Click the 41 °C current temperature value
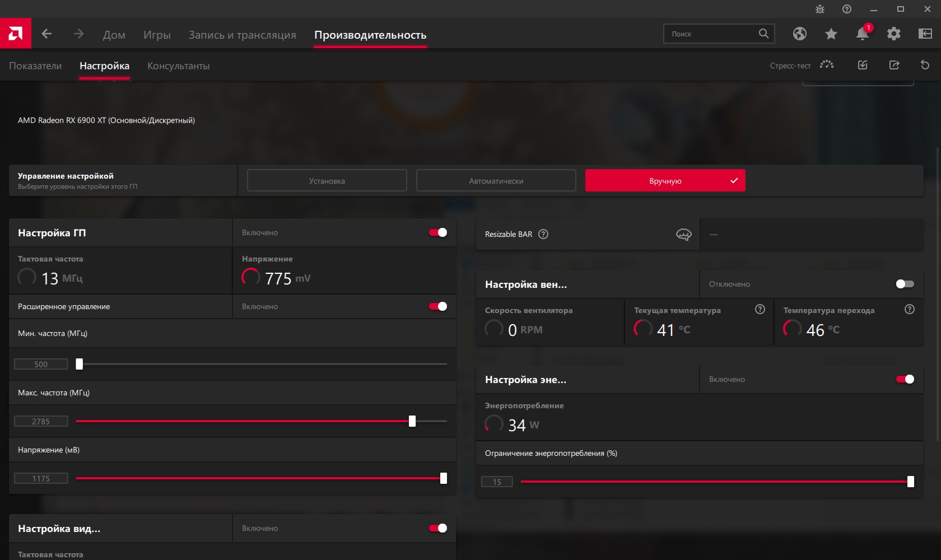Viewport: 941px width, 560px height. coord(673,330)
